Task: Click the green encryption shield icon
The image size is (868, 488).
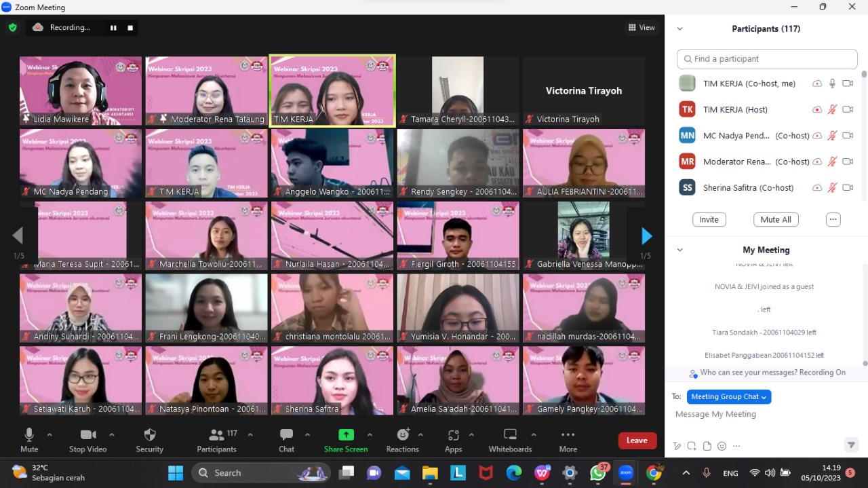Action: pyautogui.click(x=12, y=28)
